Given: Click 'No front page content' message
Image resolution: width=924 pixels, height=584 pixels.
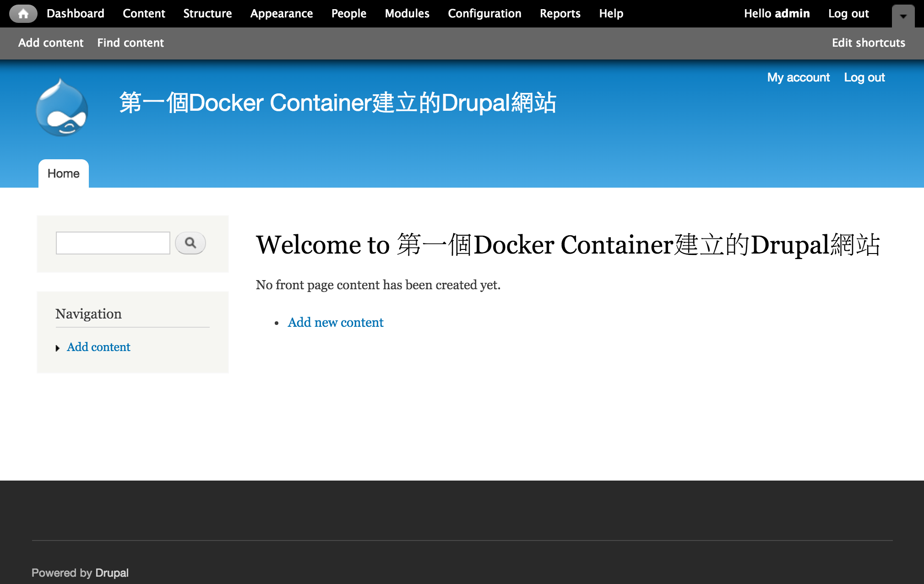Looking at the screenshot, I should [378, 285].
